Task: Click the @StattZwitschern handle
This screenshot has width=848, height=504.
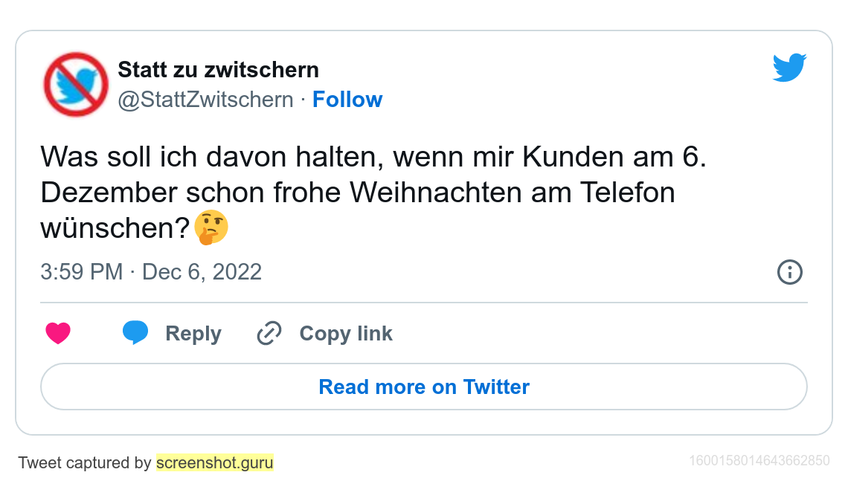Action: (x=205, y=100)
